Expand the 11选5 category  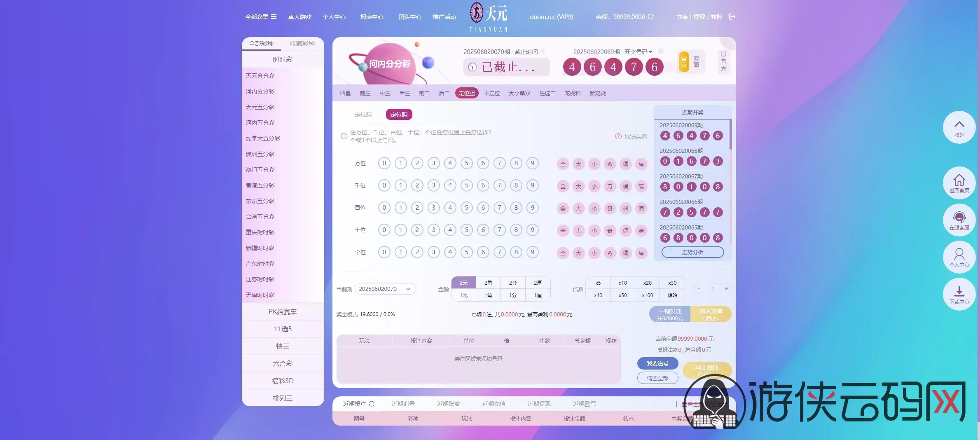pyautogui.click(x=283, y=329)
